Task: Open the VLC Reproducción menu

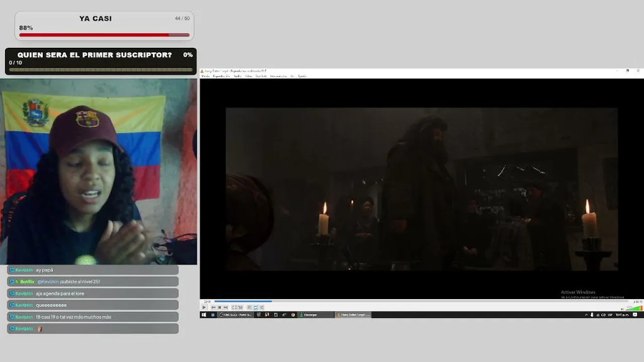Action: [221, 76]
